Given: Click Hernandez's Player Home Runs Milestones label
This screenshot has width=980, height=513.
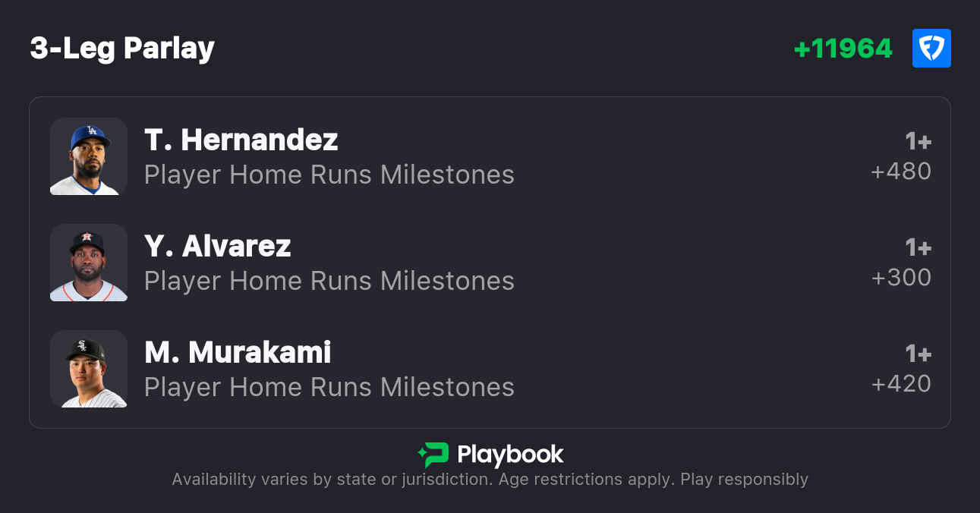Looking at the screenshot, I should pos(329,175).
